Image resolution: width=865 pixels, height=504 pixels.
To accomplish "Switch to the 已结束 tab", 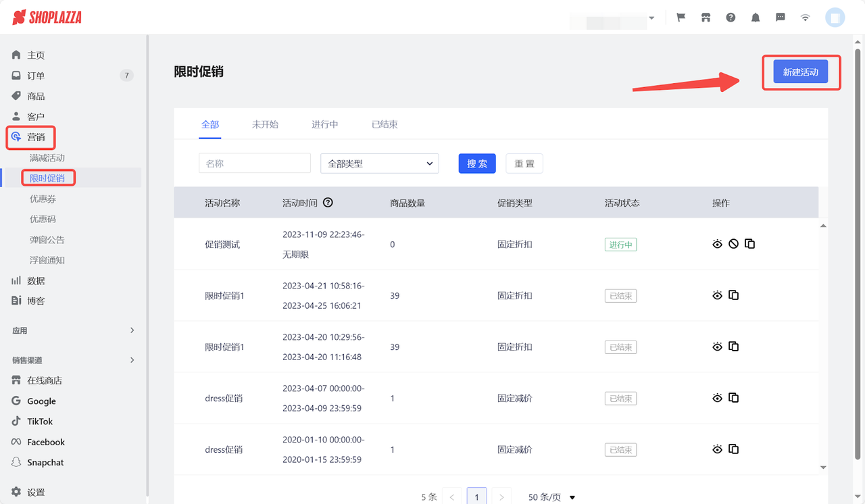I will coord(384,124).
